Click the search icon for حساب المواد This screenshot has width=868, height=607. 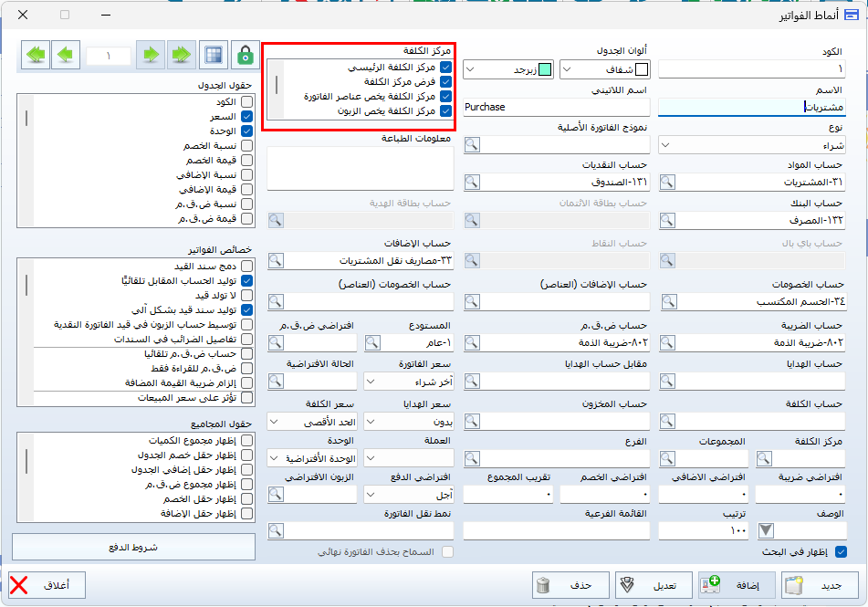[668, 182]
